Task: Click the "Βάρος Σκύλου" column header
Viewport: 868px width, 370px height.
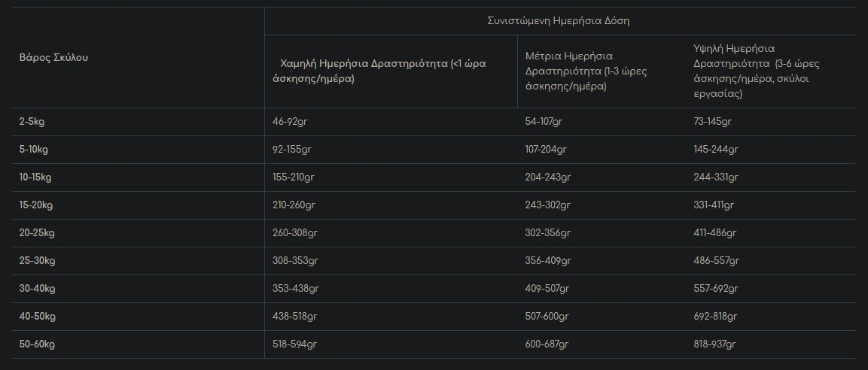Action: (53, 57)
